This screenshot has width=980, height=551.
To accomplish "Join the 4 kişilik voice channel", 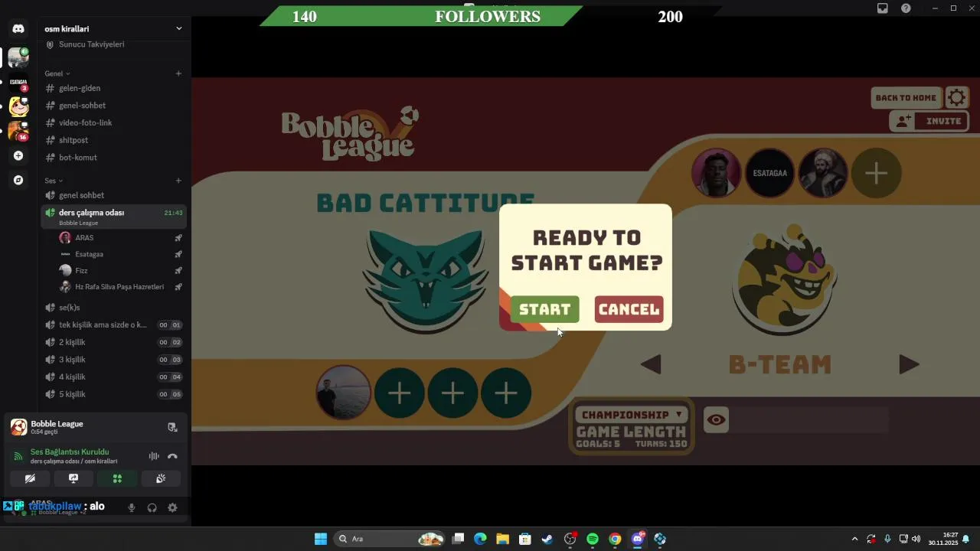I will point(113,377).
